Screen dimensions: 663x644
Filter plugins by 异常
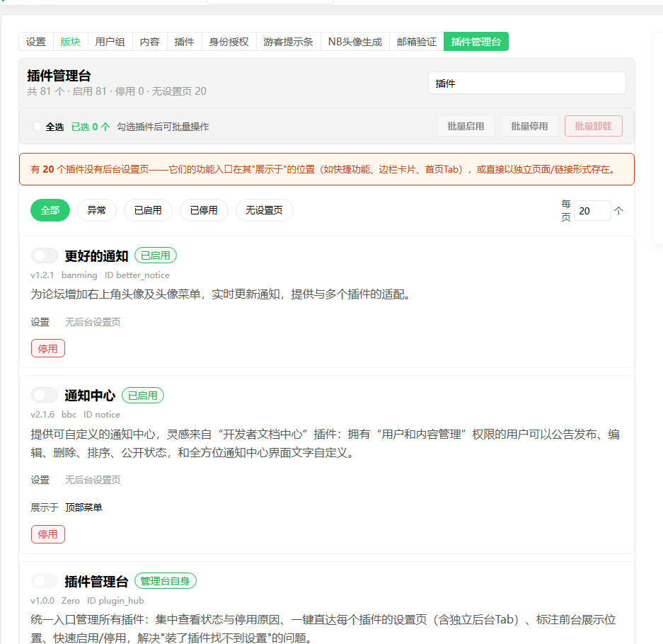96,210
